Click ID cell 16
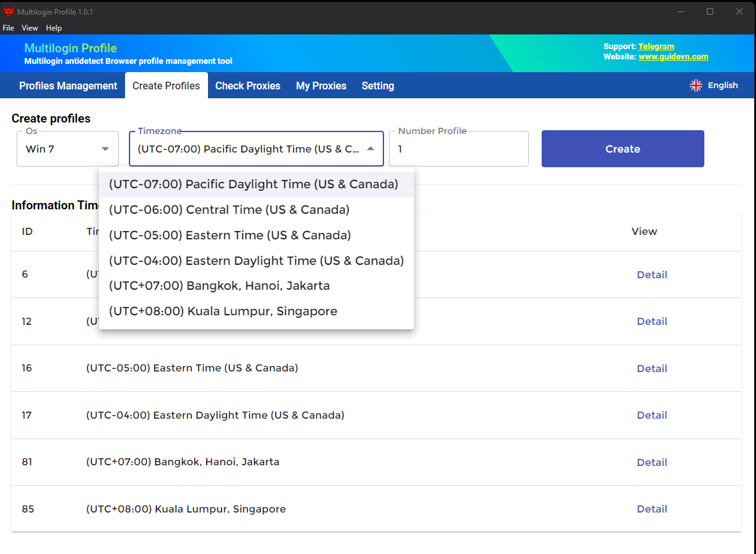 [27, 368]
